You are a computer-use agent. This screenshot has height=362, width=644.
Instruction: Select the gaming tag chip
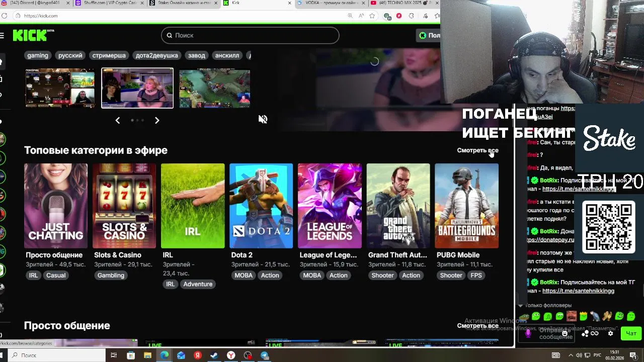38,55
